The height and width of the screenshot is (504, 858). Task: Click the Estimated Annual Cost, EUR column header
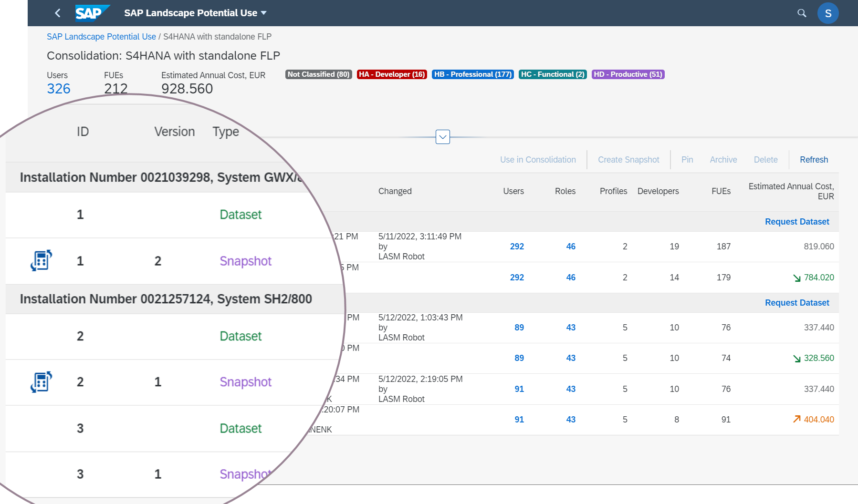tap(791, 191)
